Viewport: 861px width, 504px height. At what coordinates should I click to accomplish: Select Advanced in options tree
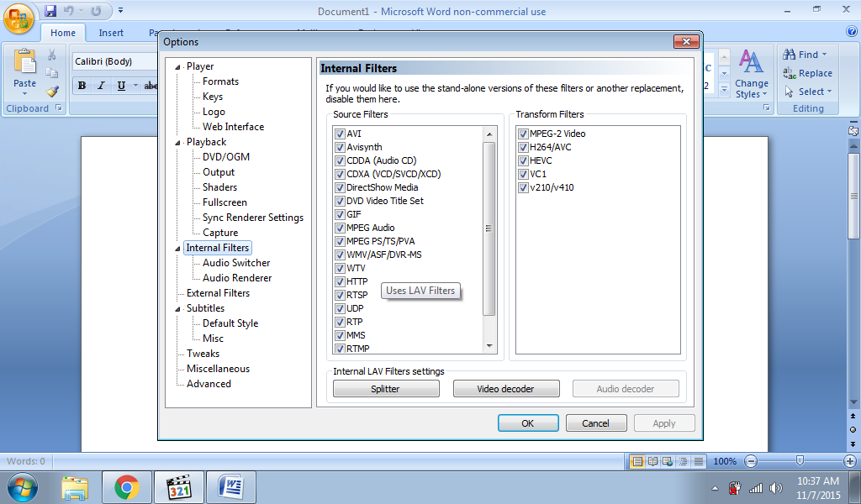[x=209, y=384]
